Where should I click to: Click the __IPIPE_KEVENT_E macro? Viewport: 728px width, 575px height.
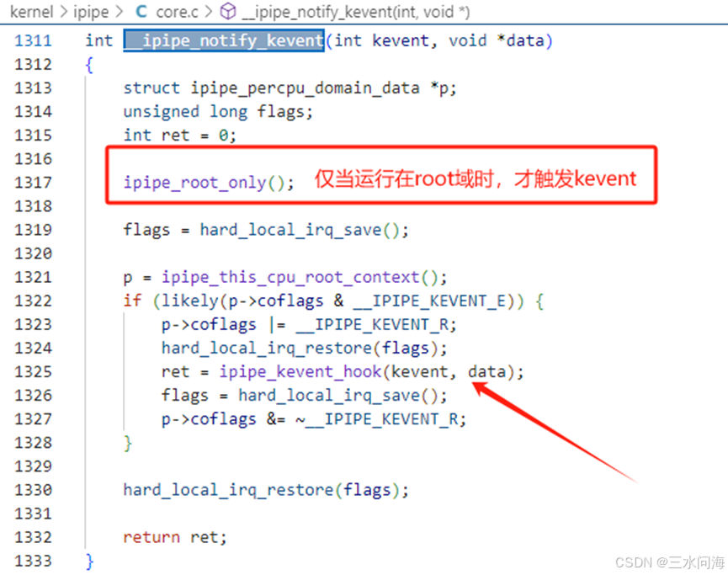[429, 301]
